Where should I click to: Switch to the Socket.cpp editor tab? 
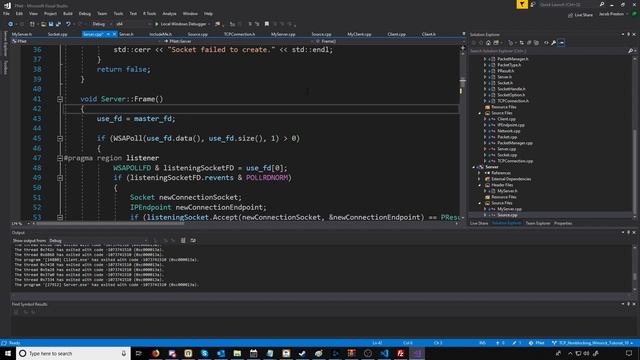(58, 34)
